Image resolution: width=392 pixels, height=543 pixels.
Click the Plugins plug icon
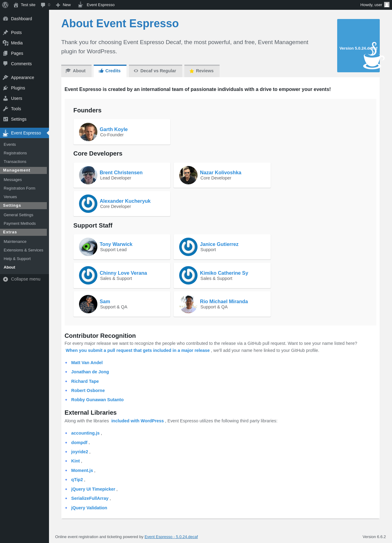pyautogui.click(x=6, y=88)
